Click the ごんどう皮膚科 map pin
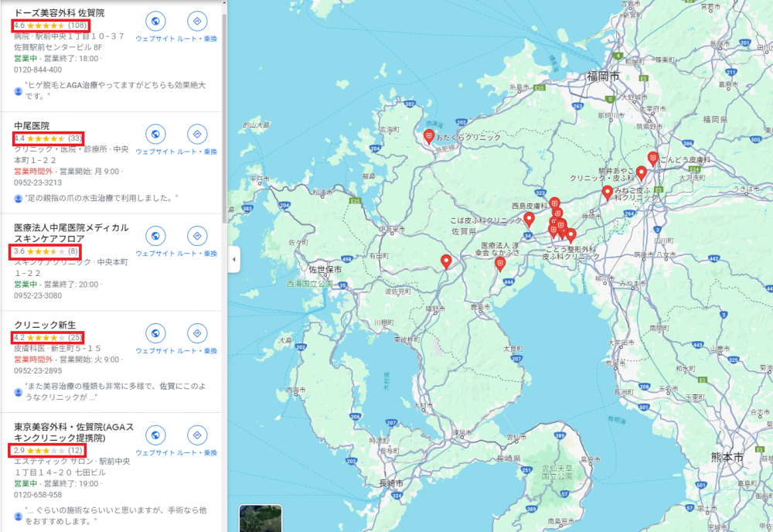Screen dimensions: 773x532 [653, 159]
